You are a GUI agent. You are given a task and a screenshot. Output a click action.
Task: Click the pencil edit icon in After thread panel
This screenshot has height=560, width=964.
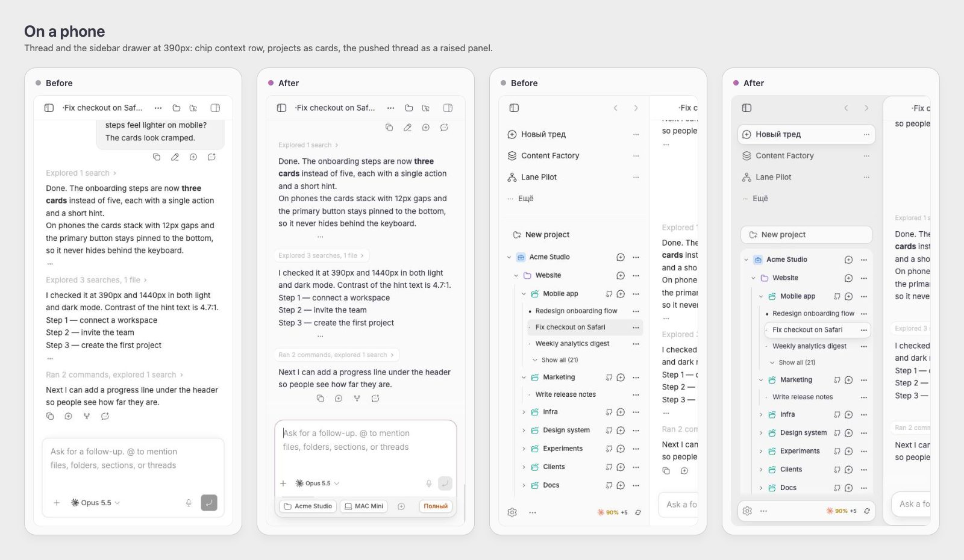[x=407, y=128]
